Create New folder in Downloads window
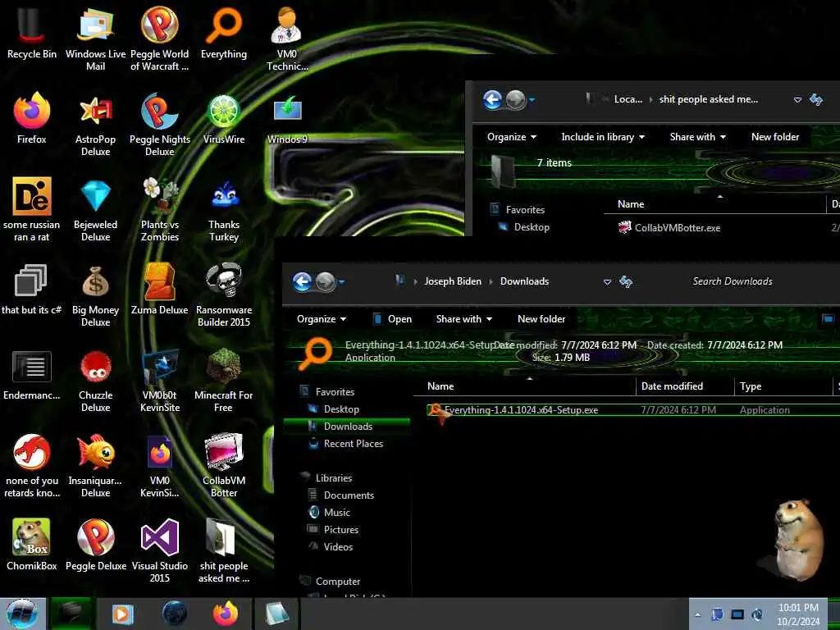Screen dimensions: 840x630 click(541, 319)
